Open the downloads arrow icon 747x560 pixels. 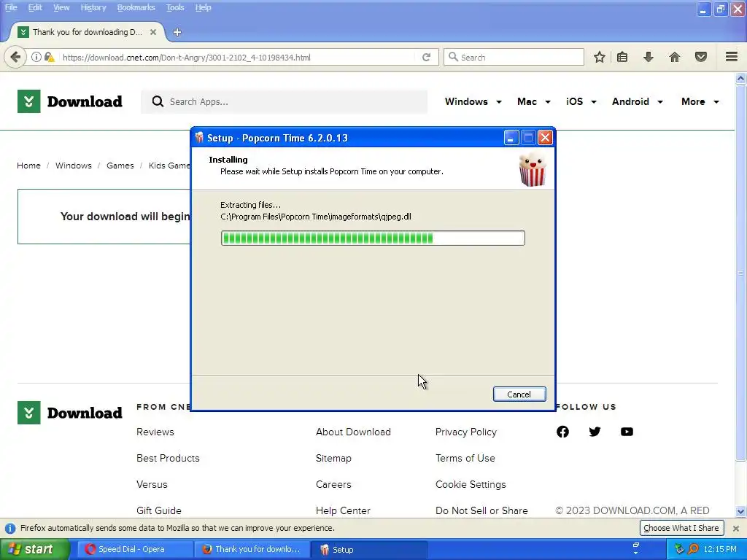click(648, 57)
